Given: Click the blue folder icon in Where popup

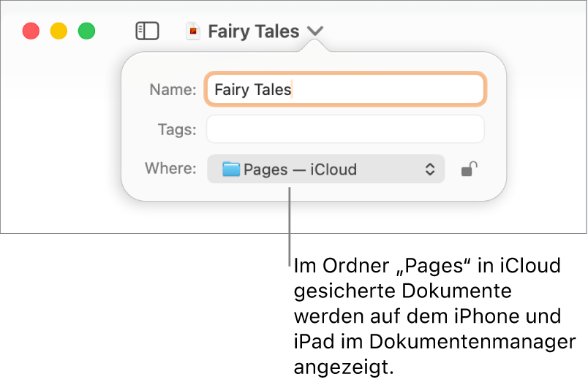Looking at the screenshot, I should 231,169.
